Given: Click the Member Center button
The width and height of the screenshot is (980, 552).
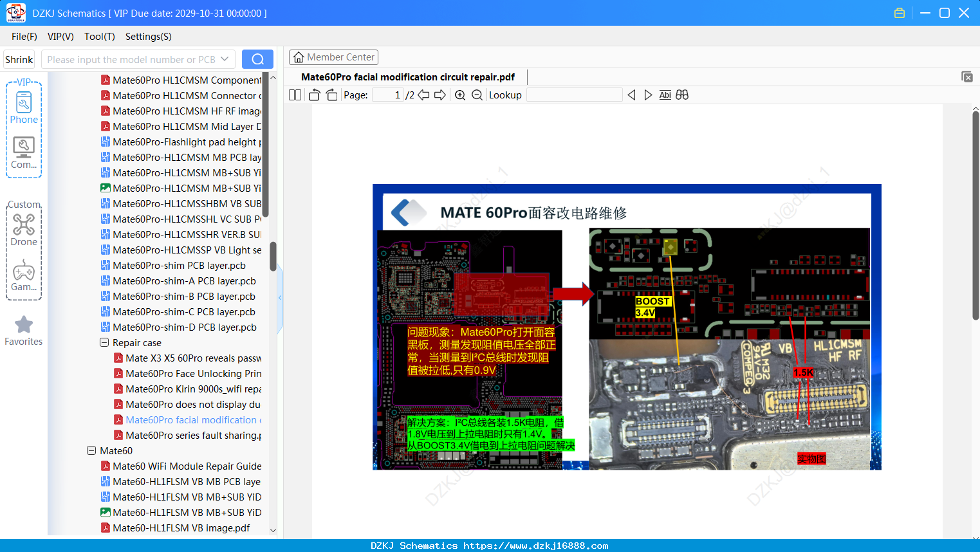Looking at the screenshot, I should click(333, 57).
